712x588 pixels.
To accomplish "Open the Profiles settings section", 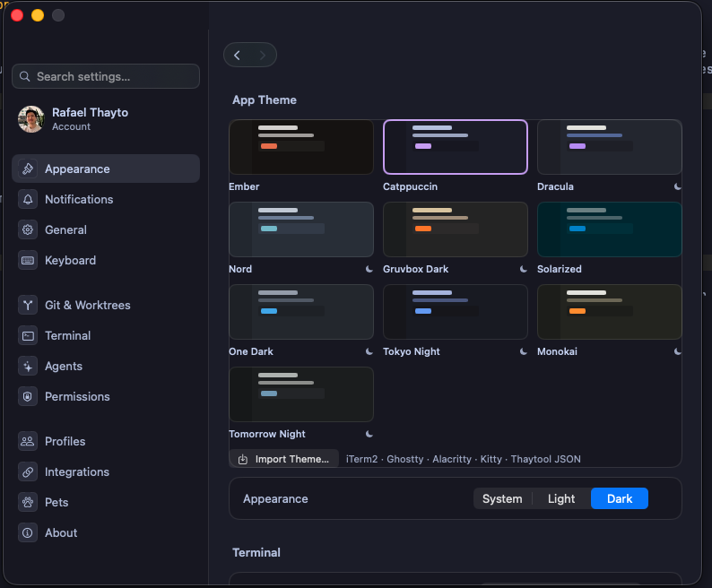I will pos(106,441).
